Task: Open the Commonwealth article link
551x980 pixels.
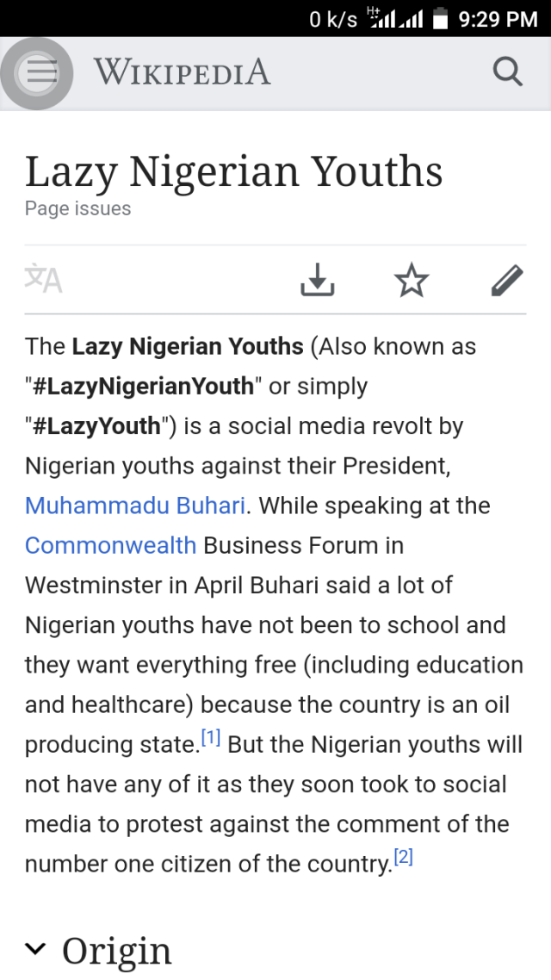Action: click(110, 545)
